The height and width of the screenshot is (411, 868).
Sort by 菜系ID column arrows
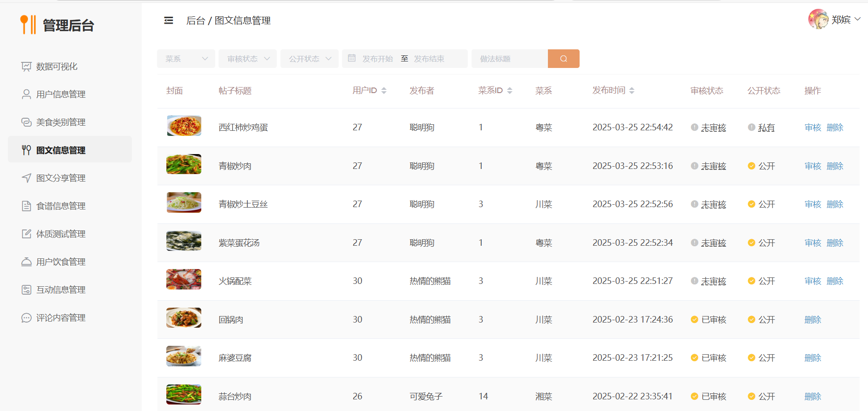pyautogui.click(x=510, y=90)
